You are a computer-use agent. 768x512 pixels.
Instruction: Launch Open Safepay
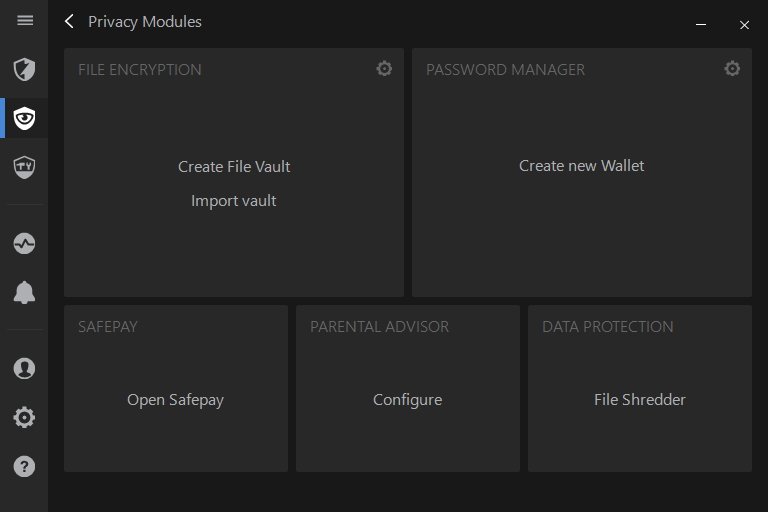pos(175,400)
